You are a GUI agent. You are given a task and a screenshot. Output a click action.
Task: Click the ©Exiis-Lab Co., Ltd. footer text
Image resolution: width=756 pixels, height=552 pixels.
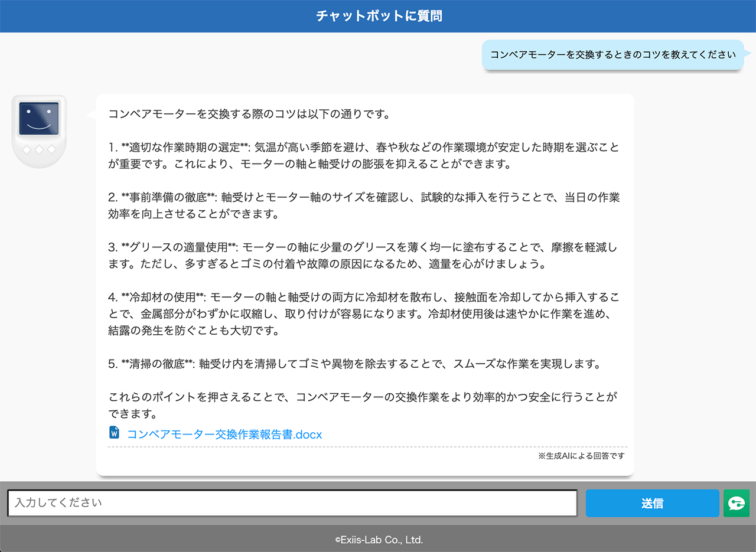378,540
